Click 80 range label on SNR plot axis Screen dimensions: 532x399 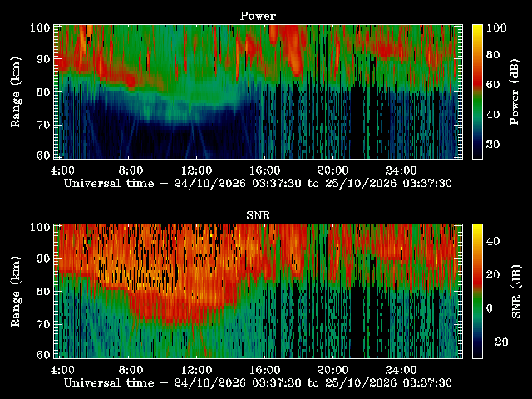pos(43,292)
